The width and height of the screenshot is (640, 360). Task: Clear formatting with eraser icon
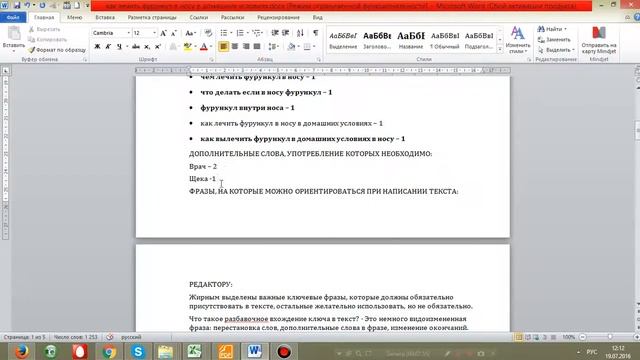tap(208, 33)
